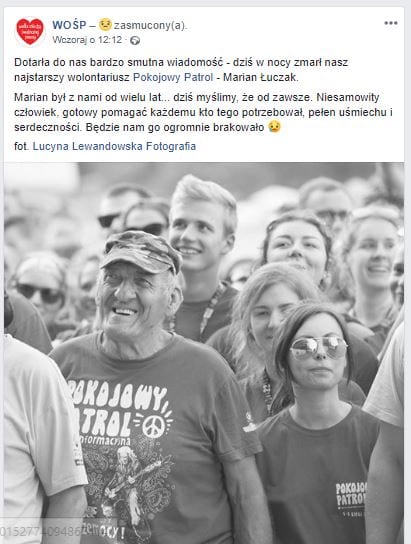This screenshot has width=411, height=544.
Task: Click the sad face feeling emoji
Action: point(105,24)
